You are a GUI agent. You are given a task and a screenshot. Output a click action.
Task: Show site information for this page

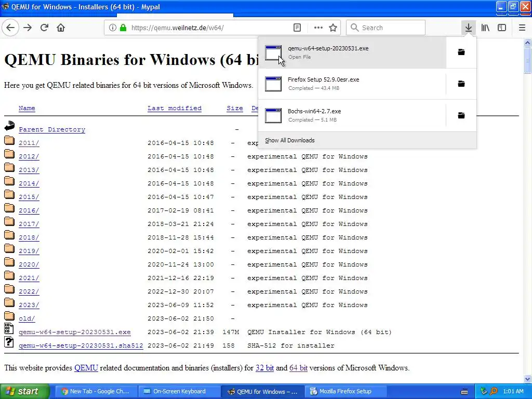point(112,28)
